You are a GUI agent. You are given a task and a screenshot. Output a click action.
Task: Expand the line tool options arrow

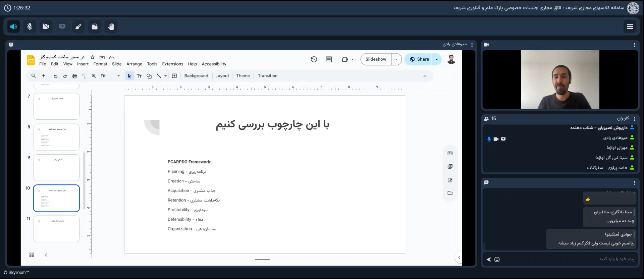(x=165, y=76)
